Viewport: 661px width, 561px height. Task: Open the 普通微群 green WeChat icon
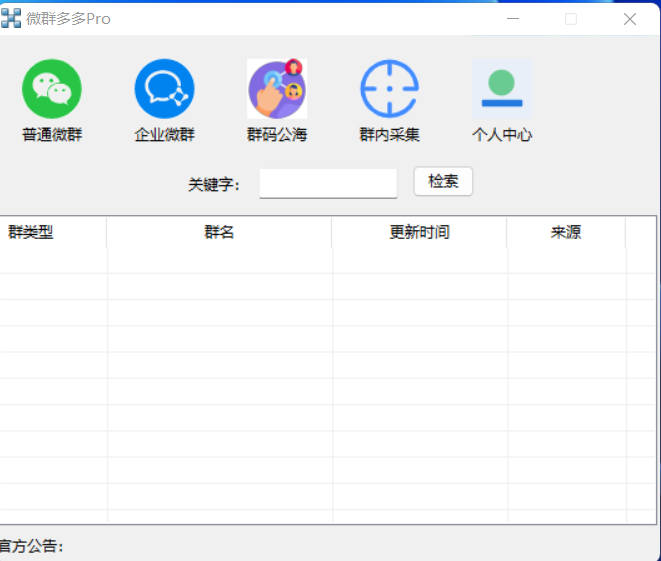pos(52,89)
